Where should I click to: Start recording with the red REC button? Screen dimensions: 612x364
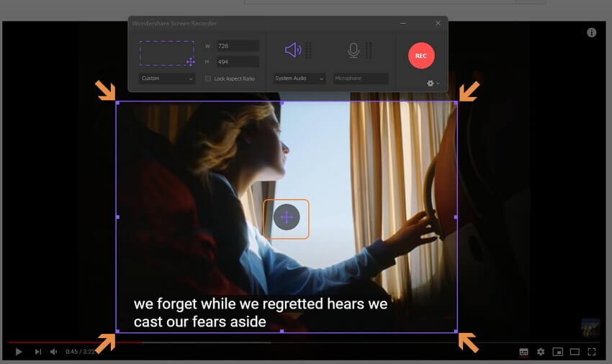tap(421, 55)
